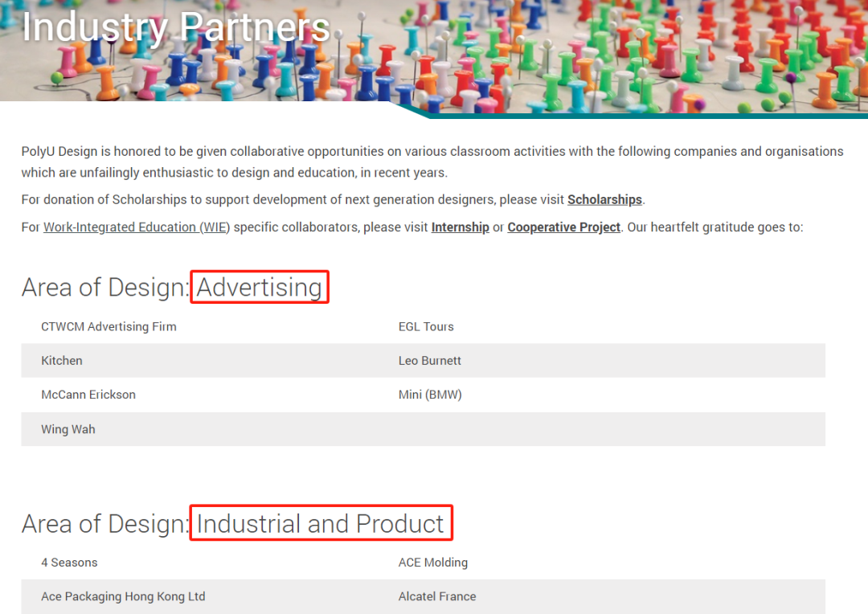Screen dimensions: 868x614
Task: Select the Leo Burnett entry
Action: [x=429, y=360]
